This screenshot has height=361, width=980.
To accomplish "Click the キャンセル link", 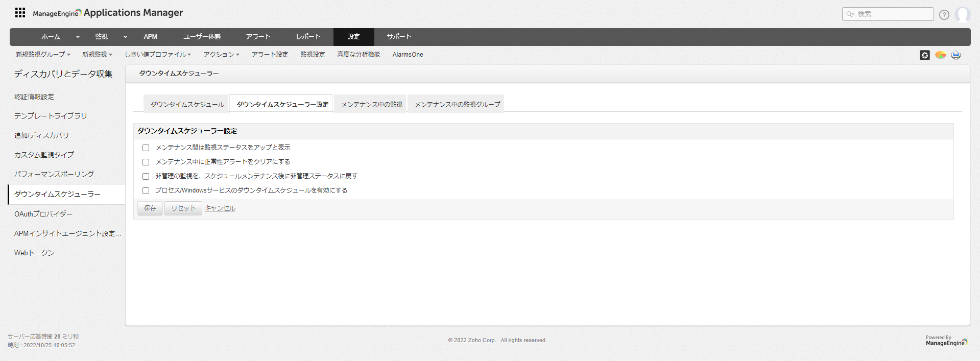I will point(220,208).
